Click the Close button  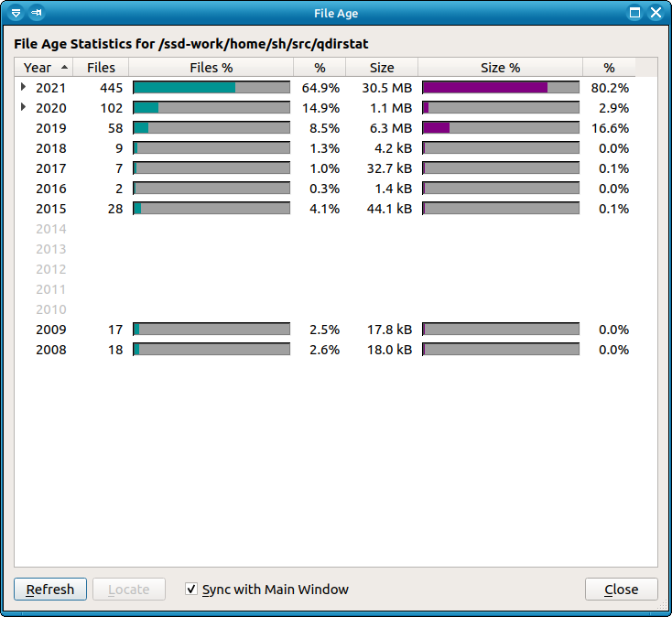point(621,590)
